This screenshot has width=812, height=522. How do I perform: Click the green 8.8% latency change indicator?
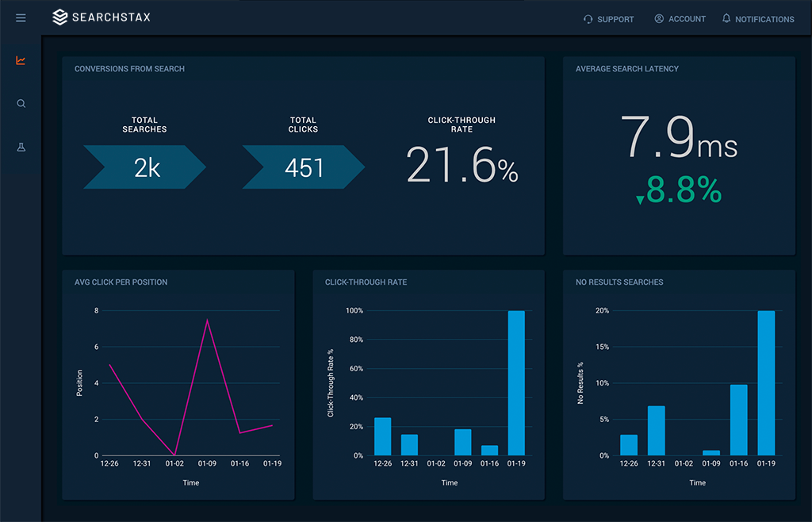tap(680, 191)
